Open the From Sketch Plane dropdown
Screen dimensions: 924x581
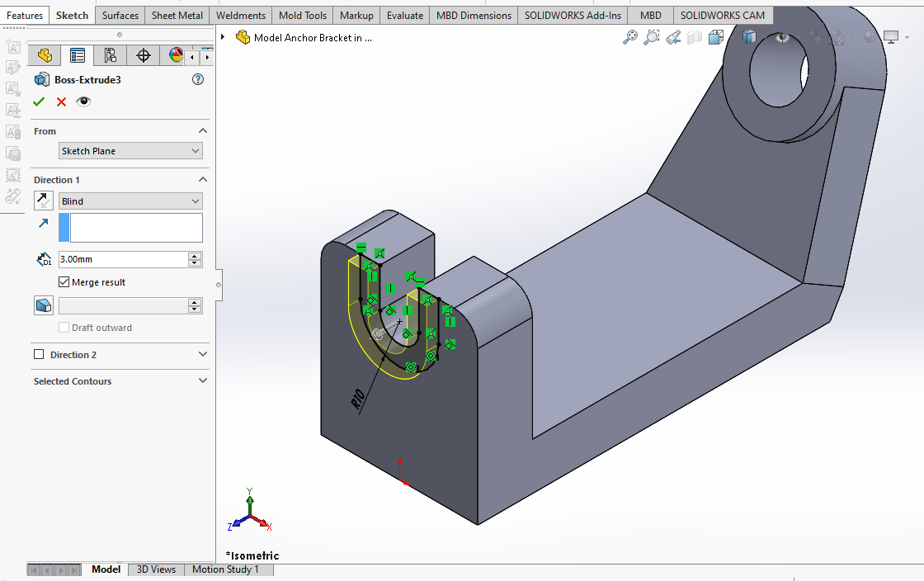tap(130, 151)
